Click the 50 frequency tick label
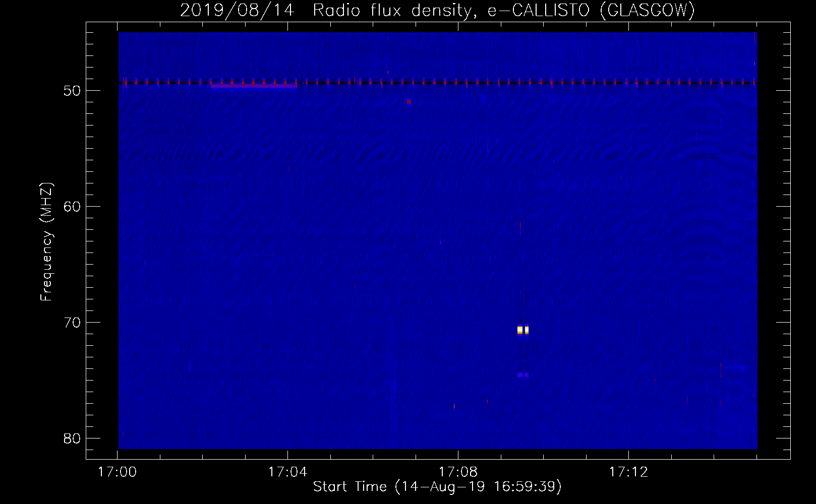The height and width of the screenshot is (504, 816). point(72,91)
